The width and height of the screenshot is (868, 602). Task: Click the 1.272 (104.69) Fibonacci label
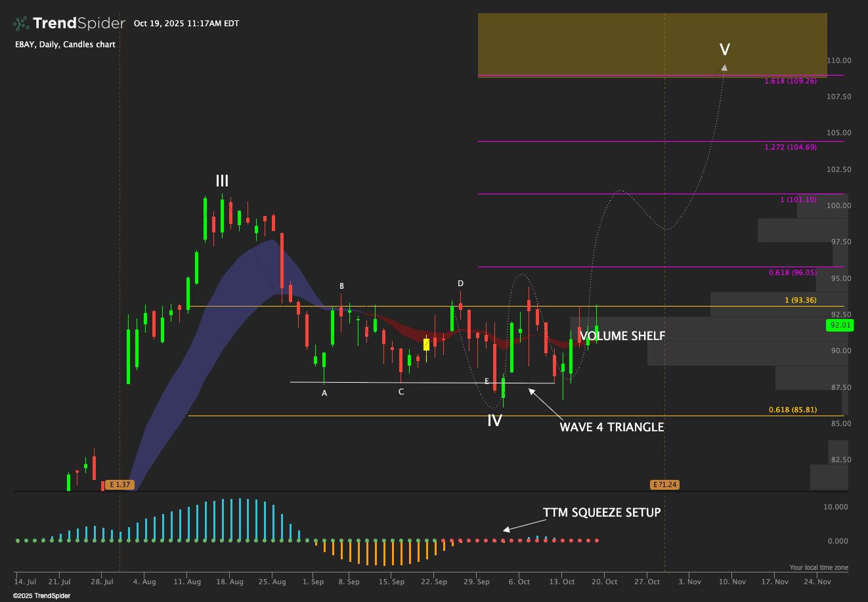(791, 147)
